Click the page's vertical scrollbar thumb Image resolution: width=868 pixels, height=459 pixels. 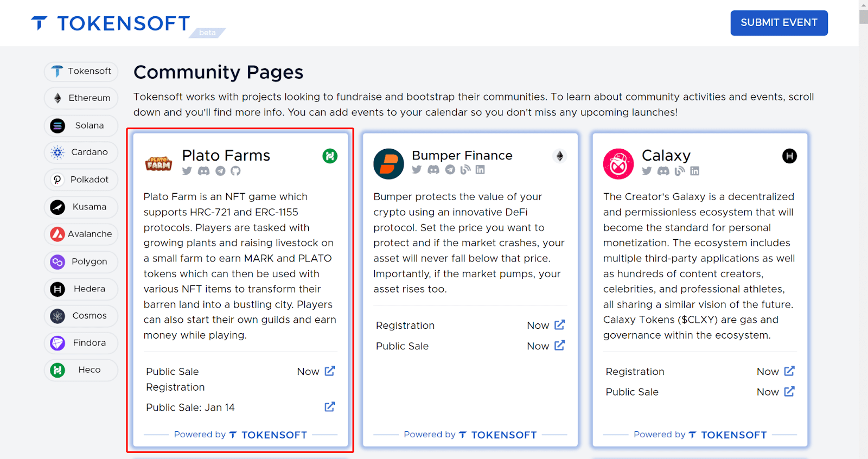coord(864,17)
